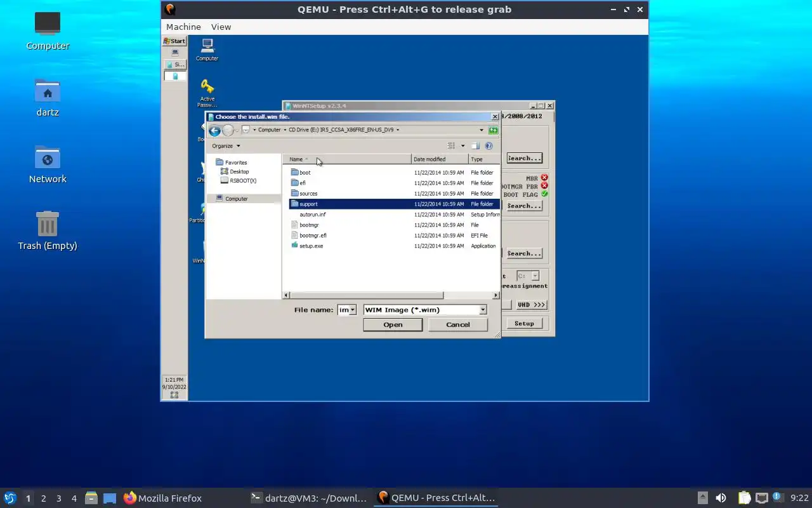Viewport: 812px width, 508px height.
Task: Click the Cancel button
Action: coord(458,324)
